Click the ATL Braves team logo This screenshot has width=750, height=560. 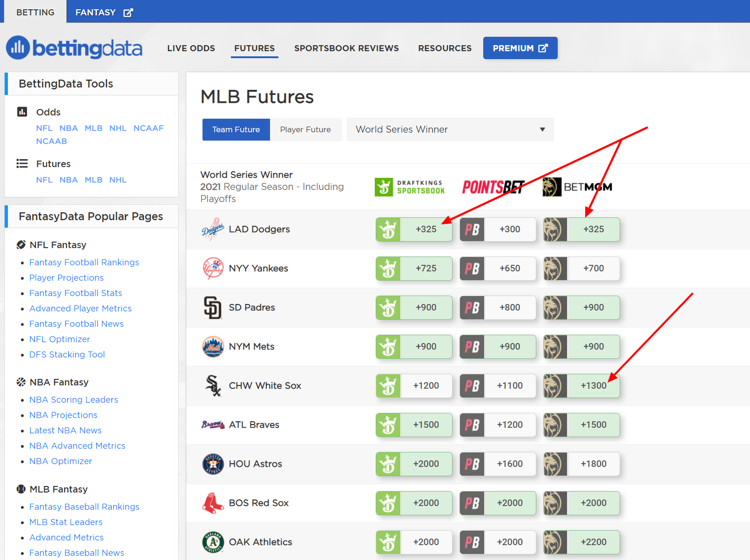[x=213, y=425]
